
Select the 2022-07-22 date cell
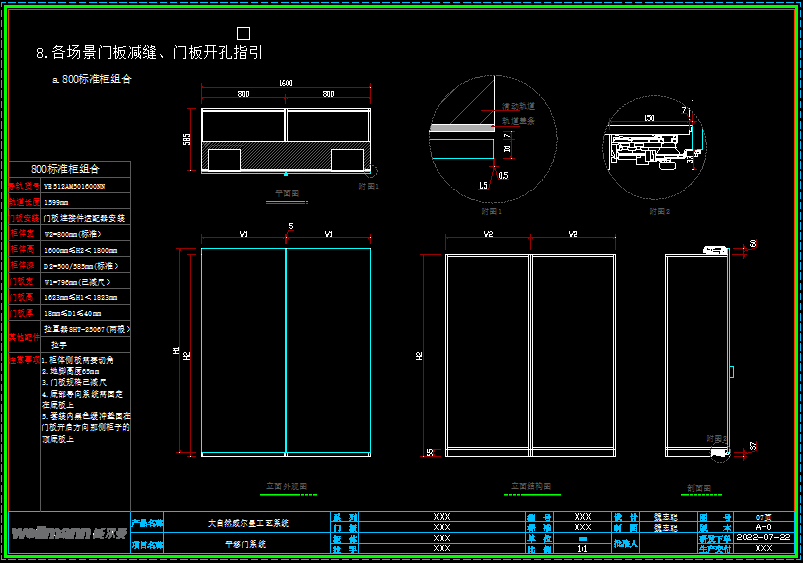pyautogui.click(x=764, y=538)
